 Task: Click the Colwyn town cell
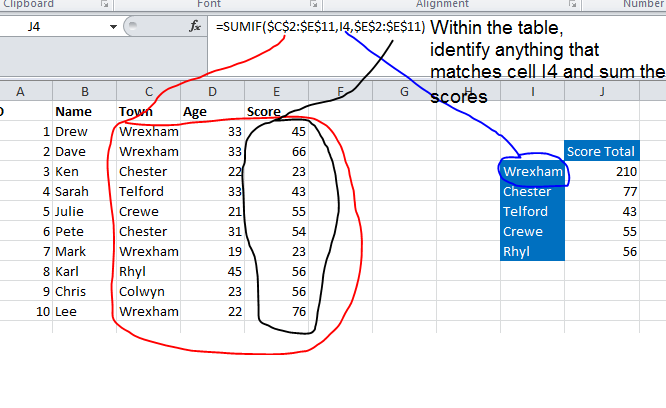tap(148, 291)
